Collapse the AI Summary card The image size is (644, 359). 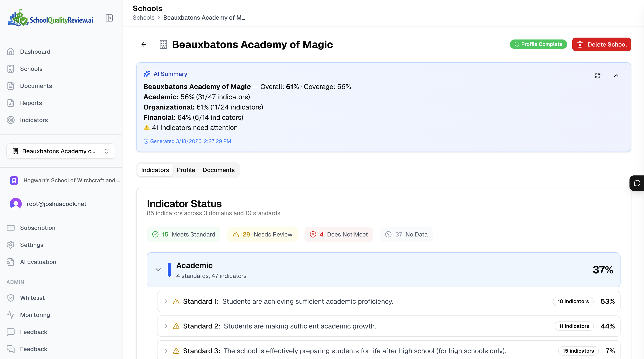tap(616, 76)
